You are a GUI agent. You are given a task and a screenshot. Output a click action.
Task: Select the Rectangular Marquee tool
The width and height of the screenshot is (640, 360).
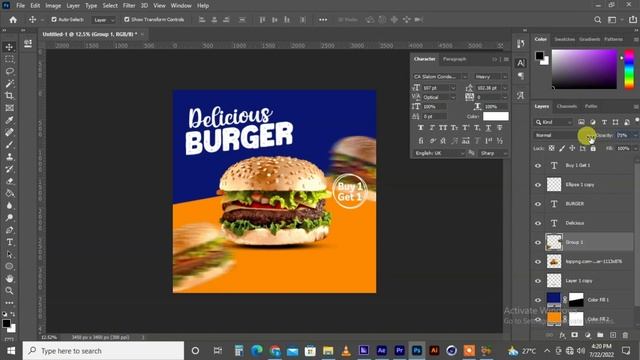point(9,59)
